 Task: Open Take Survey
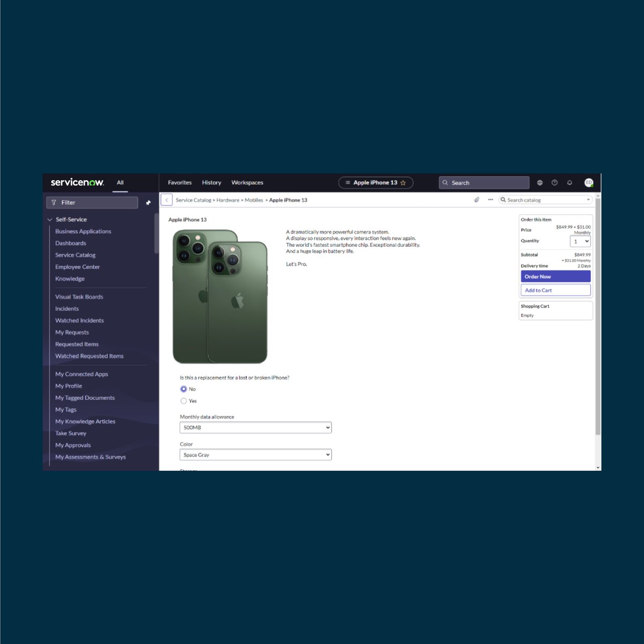tap(71, 433)
